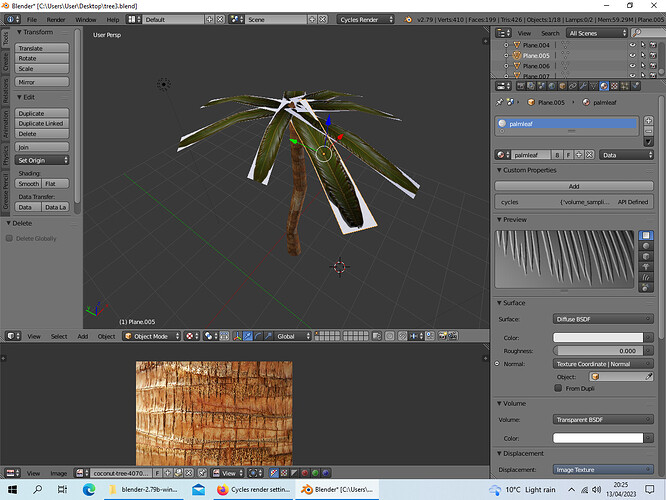
Task: Click the Duplicate Linked button
Action: [x=42, y=124]
